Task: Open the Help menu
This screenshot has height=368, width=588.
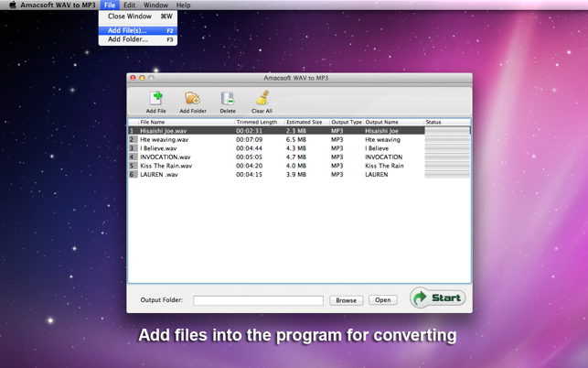Action: pyautogui.click(x=184, y=5)
